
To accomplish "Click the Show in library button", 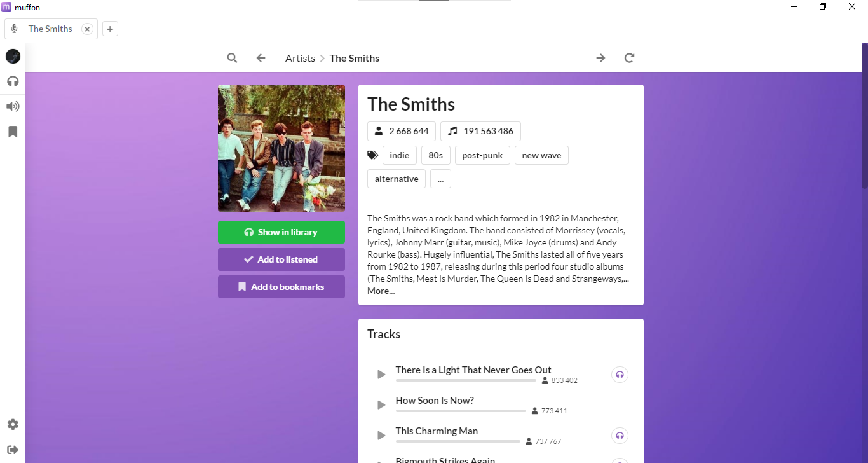I will [x=281, y=232].
